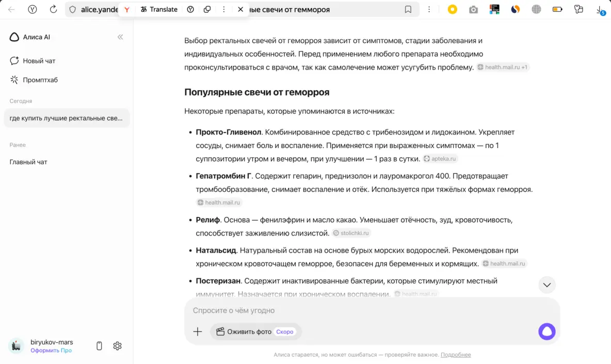
Task: Start a Новый чат
Action: 40,61
